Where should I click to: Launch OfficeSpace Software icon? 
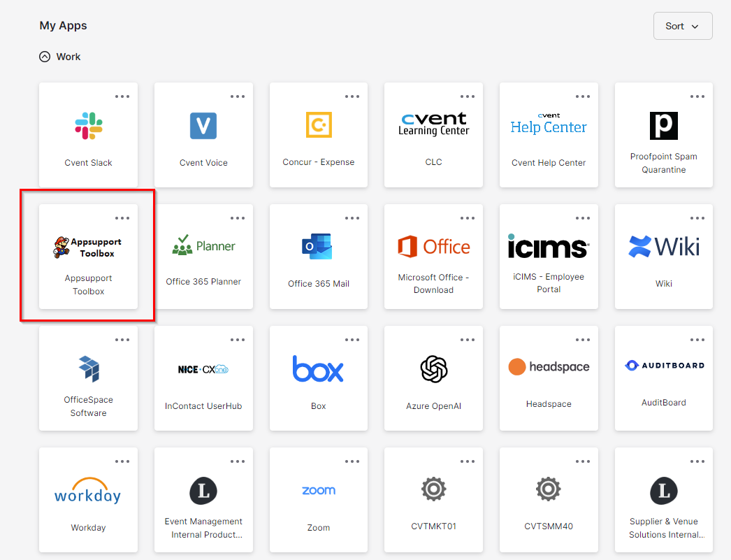89,368
